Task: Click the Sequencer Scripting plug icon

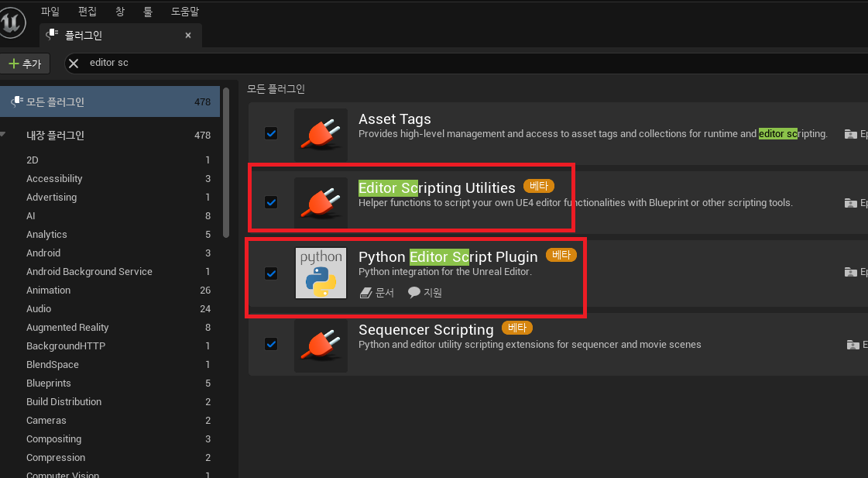Action: click(321, 344)
